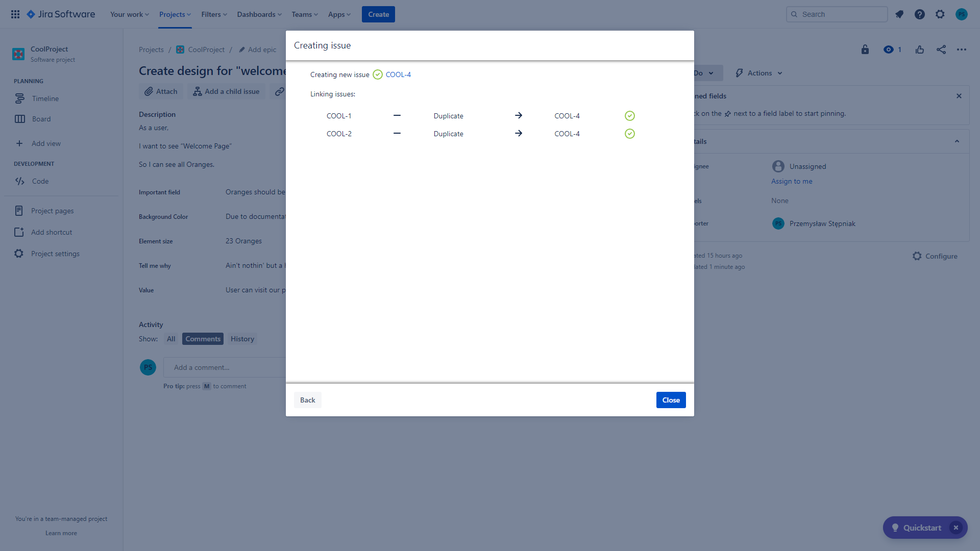Click the Close button in dialog
Screen dimensions: 980x551
click(671, 400)
